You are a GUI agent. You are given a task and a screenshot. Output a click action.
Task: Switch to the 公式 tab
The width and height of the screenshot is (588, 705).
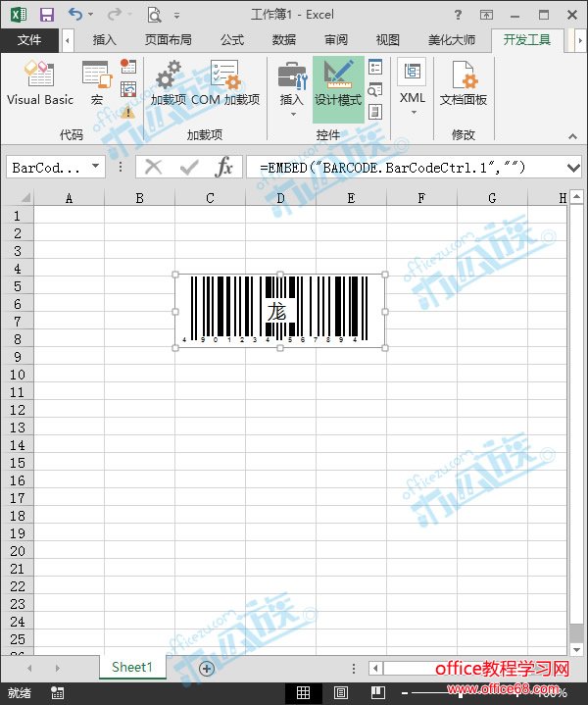[232, 40]
